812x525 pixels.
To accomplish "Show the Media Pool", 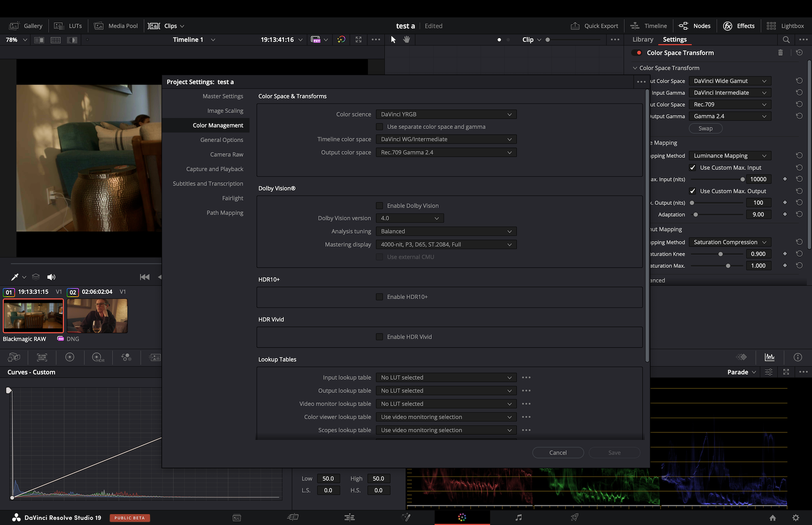I will click(116, 26).
